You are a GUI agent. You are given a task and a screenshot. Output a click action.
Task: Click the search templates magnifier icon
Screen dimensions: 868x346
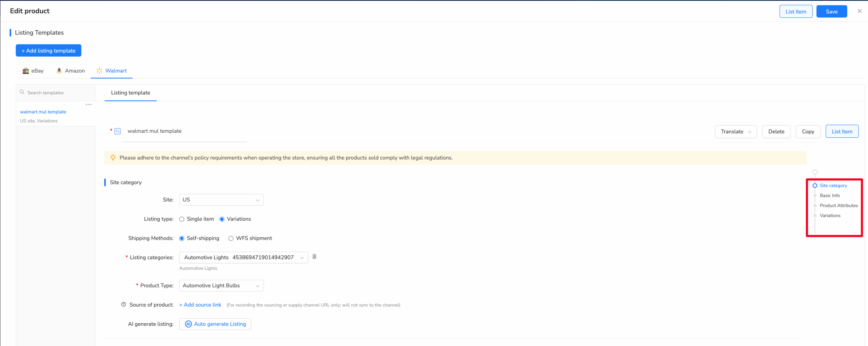tap(22, 92)
